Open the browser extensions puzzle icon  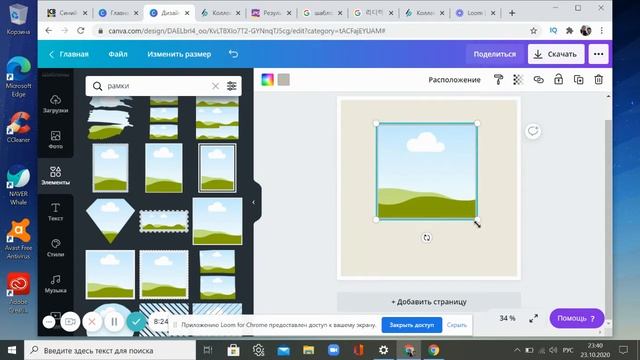pyautogui.click(x=569, y=31)
